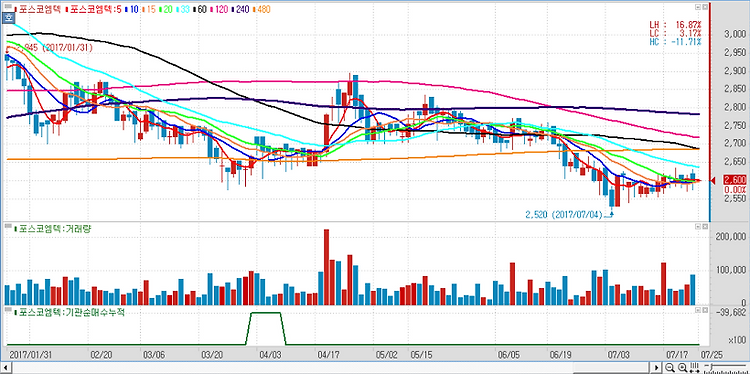Click the current price tag 2,600
This screenshot has height=374, width=750.
click(735, 180)
